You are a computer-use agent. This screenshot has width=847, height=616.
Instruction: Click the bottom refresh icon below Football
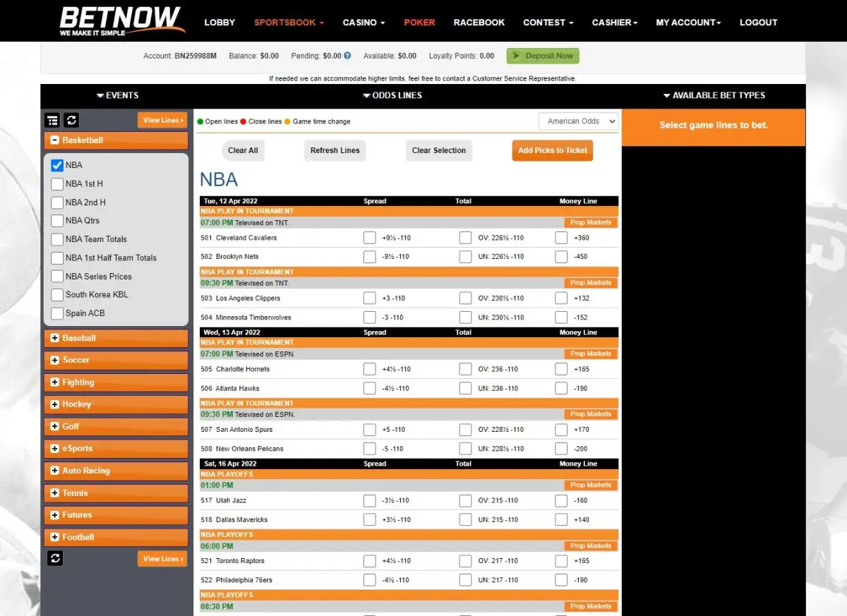tap(55, 559)
